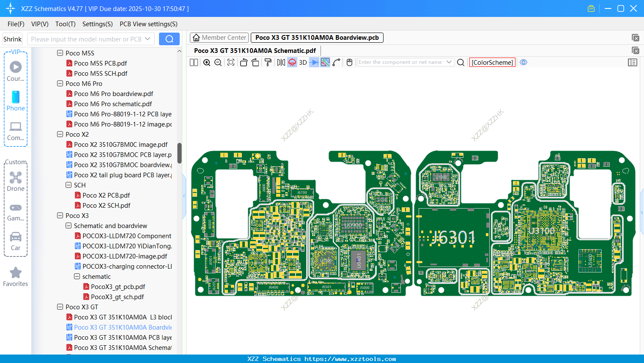Click the file tree vertical scrollbar thumb
Screen dimensions: 644x363
179,153
